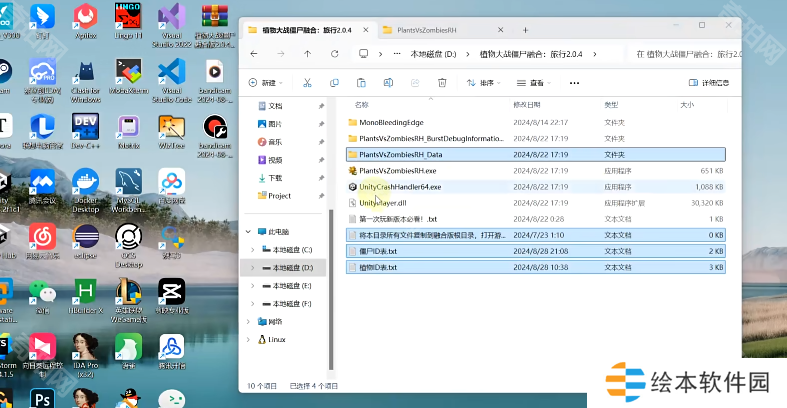The width and height of the screenshot is (787, 408).
Task: Open Visual Studio Code desktop icon
Action: (171, 73)
